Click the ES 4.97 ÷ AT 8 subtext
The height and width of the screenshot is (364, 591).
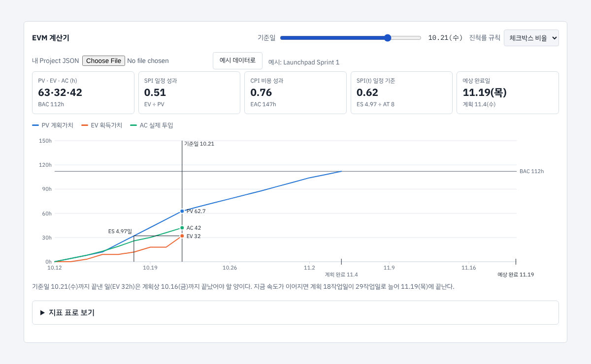pos(375,104)
